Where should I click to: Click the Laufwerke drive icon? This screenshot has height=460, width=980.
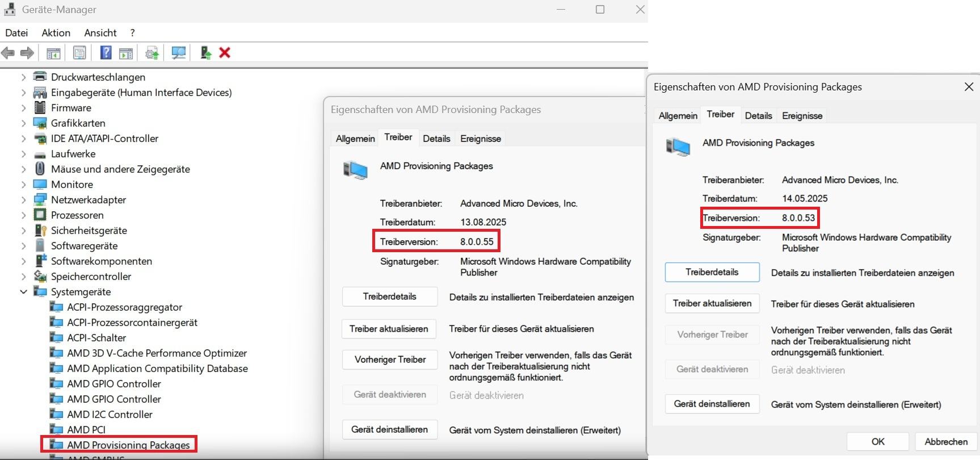click(40, 154)
